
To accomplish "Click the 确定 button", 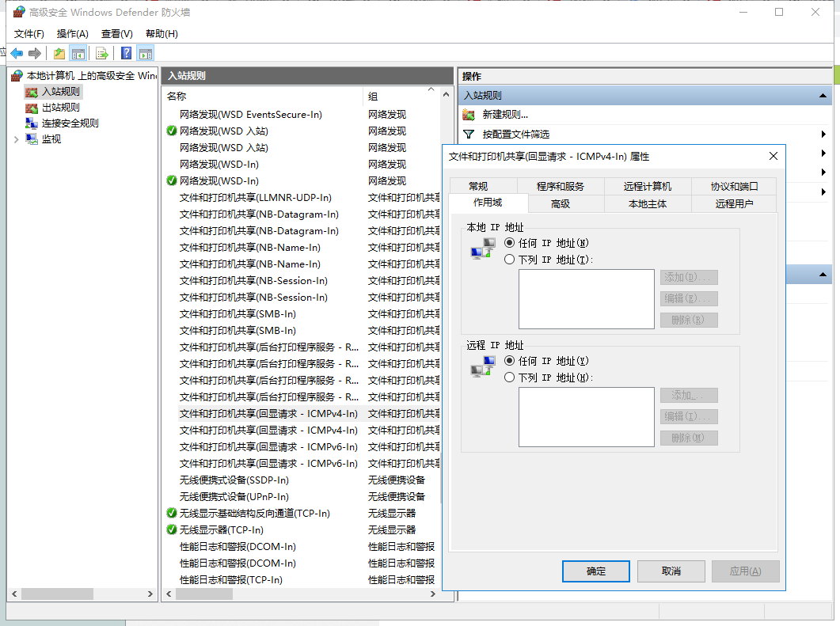I will point(595,571).
